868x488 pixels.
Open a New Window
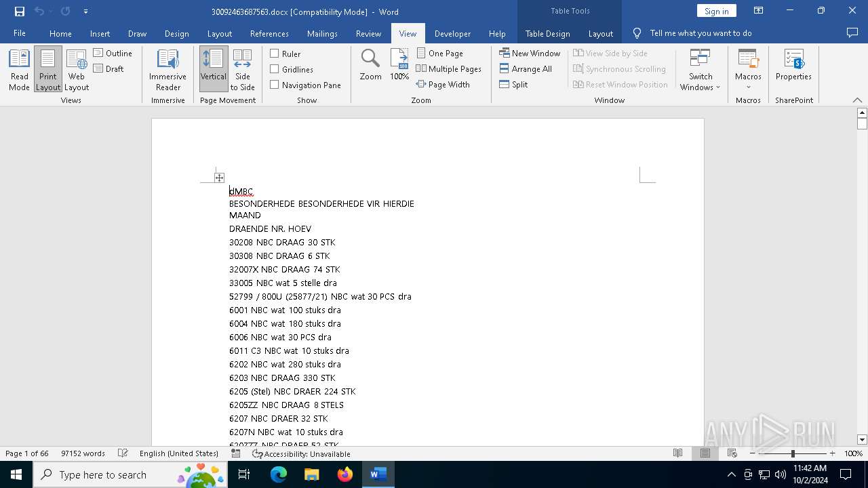coord(530,53)
